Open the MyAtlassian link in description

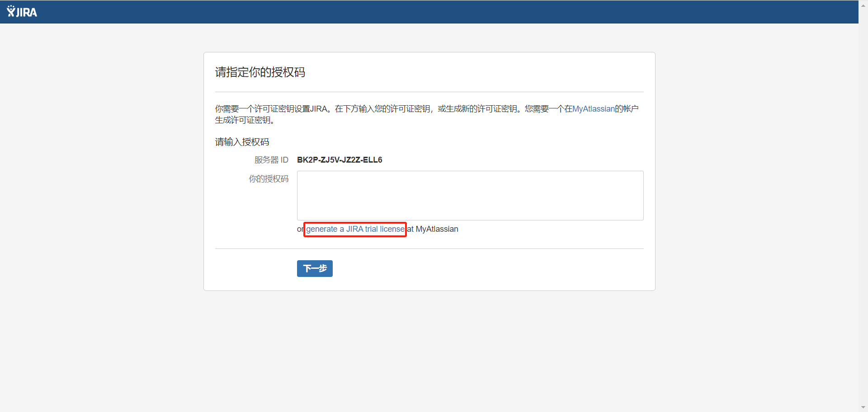pyautogui.click(x=593, y=109)
